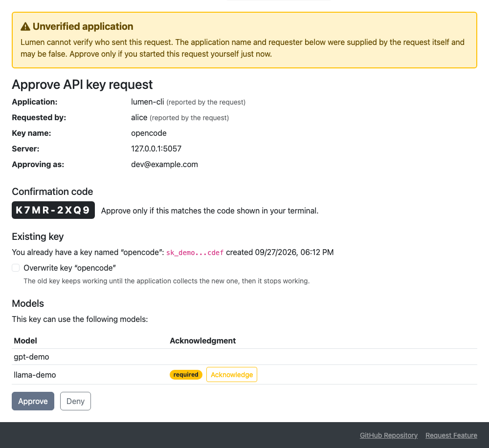Click the Models heading

28,303
